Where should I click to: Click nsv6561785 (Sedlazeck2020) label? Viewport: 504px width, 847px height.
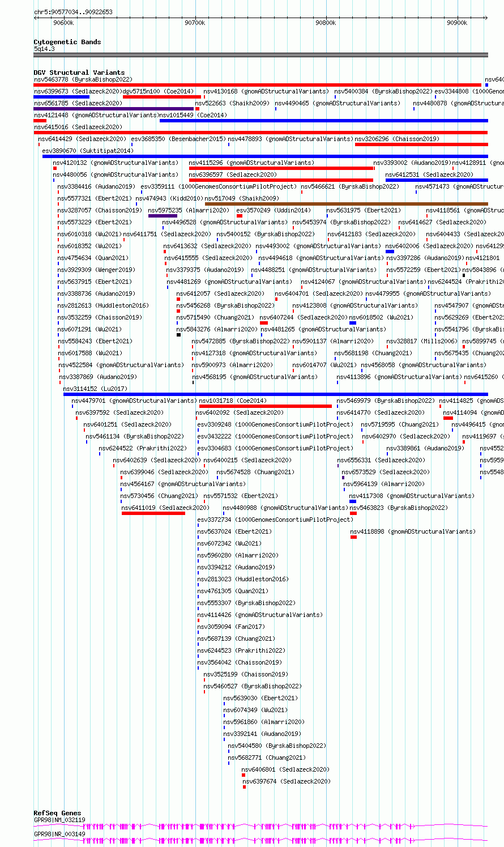click(78, 104)
